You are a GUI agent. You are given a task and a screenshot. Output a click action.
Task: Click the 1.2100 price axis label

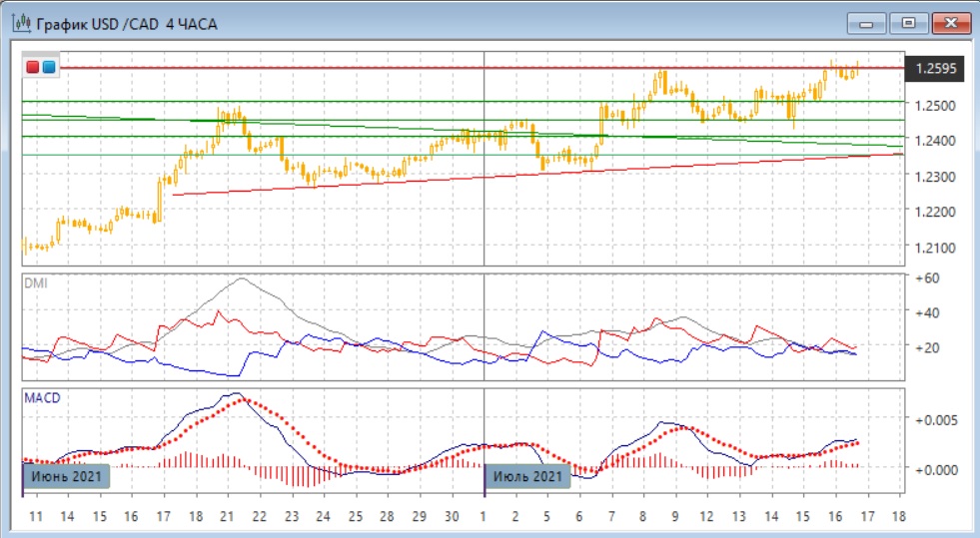point(933,248)
